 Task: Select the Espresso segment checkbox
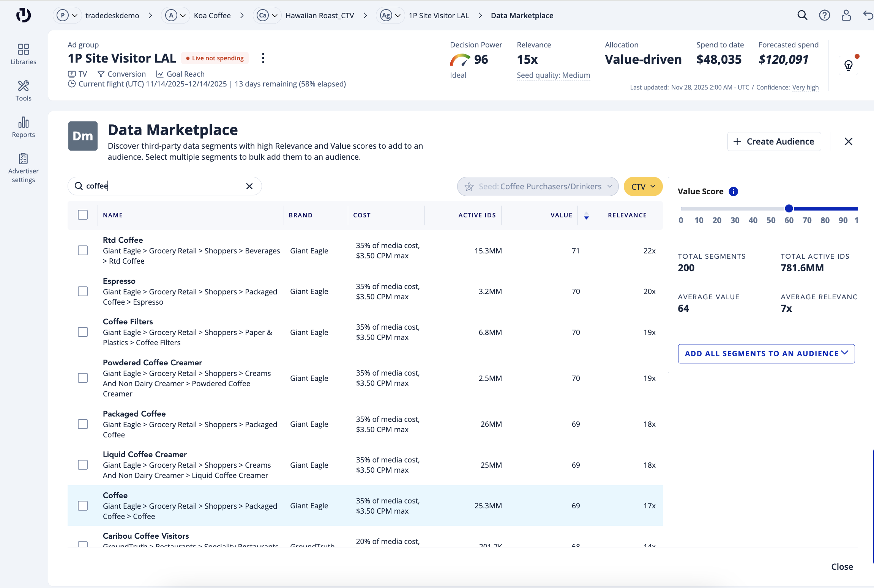click(83, 291)
